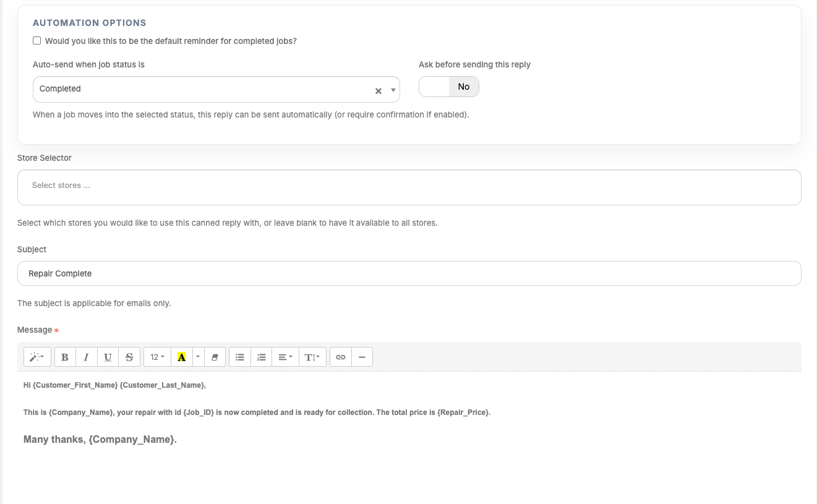Click the Subject field containing Repair Complete
This screenshot has height=504, width=817.
[409, 273]
